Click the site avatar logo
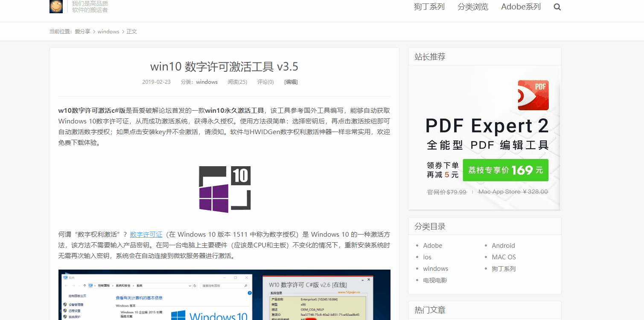The width and height of the screenshot is (644, 320). tap(56, 6)
